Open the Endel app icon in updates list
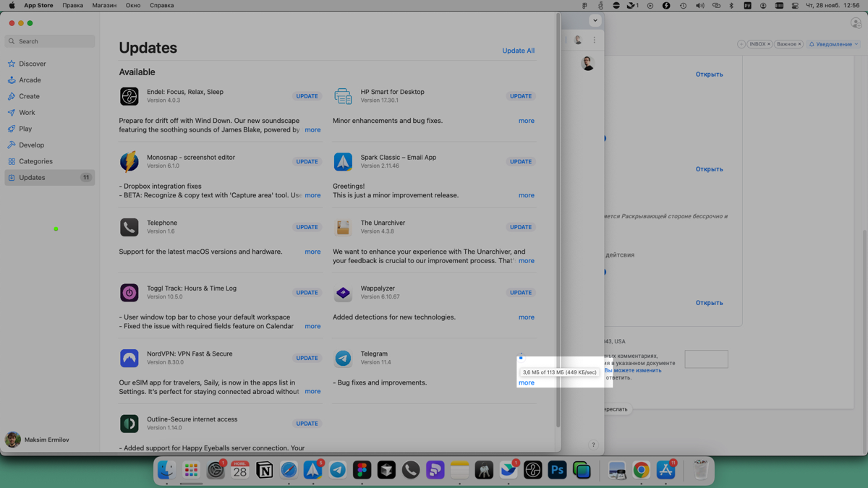The height and width of the screenshot is (488, 868). (x=129, y=96)
